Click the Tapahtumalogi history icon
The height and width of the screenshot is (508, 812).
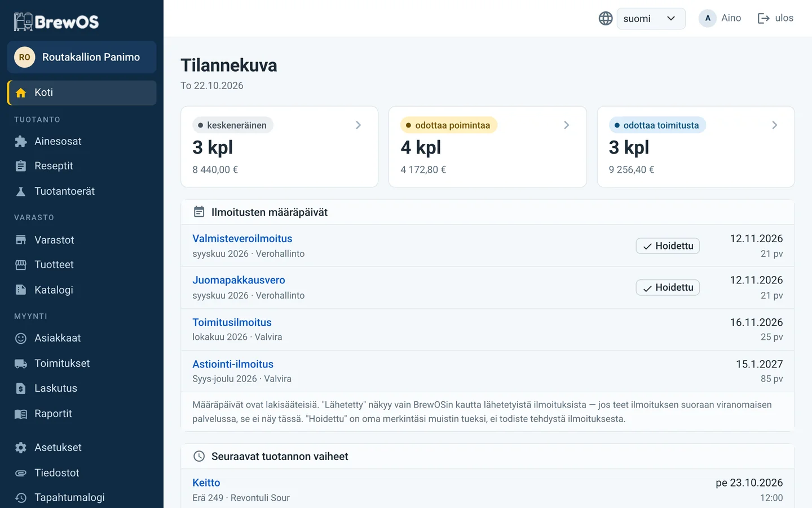click(21, 497)
